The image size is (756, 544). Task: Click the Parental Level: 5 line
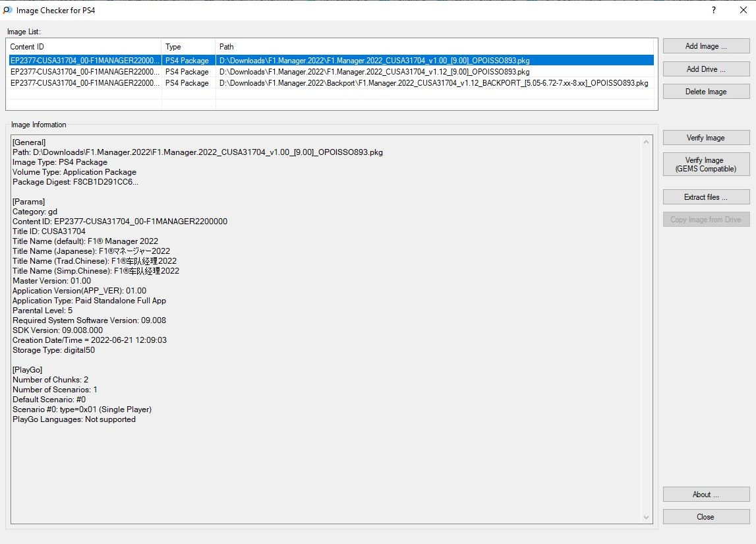click(42, 311)
